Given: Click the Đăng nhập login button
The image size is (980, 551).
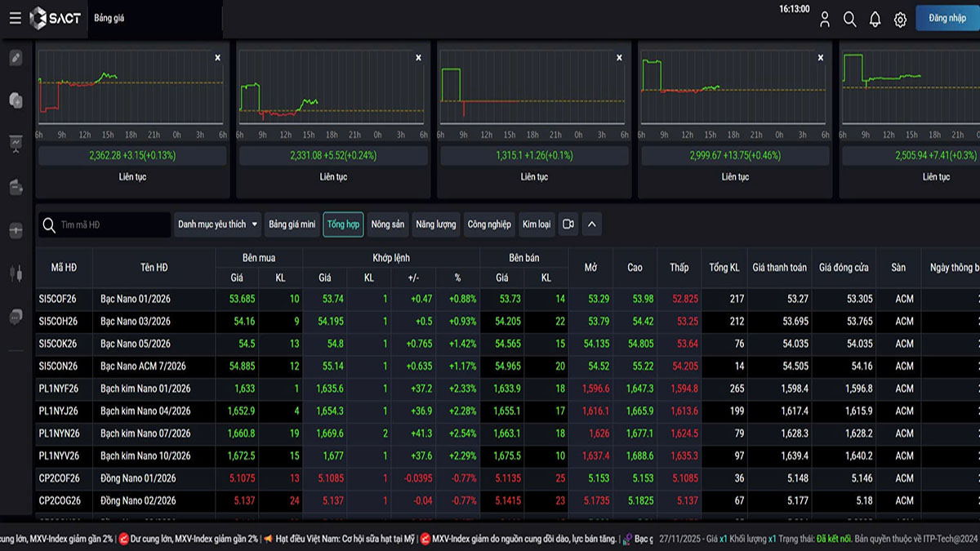Looking at the screenshot, I should click(x=947, y=18).
